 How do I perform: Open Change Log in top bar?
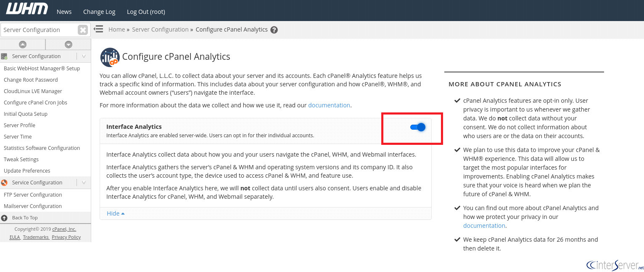pos(99,12)
